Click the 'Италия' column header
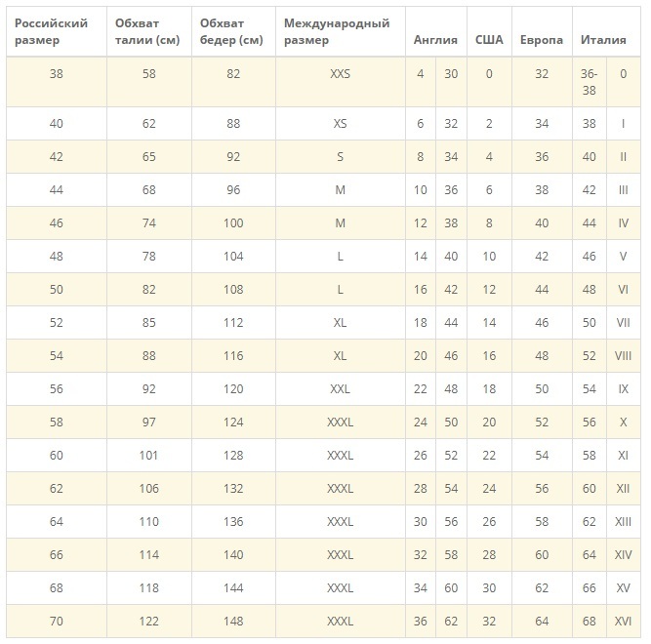Screen dimensions: 651x644 tap(603, 40)
